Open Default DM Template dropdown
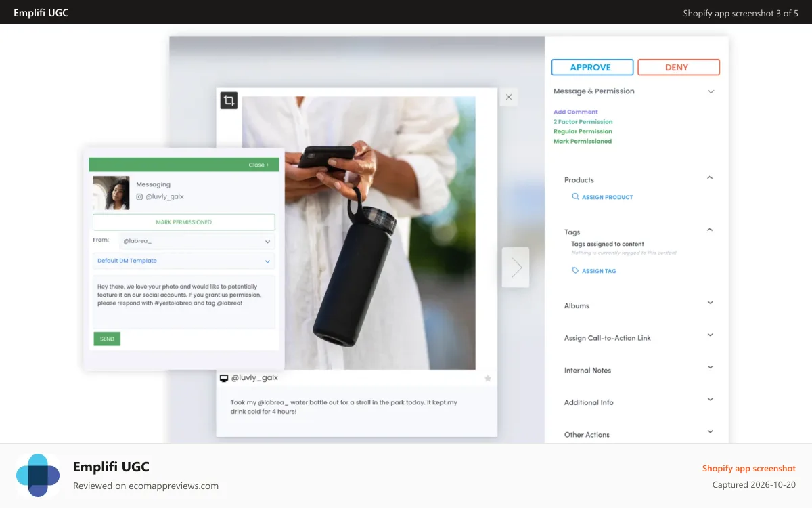The height and width of the screenshot is (508, 812). coord(183,261)
